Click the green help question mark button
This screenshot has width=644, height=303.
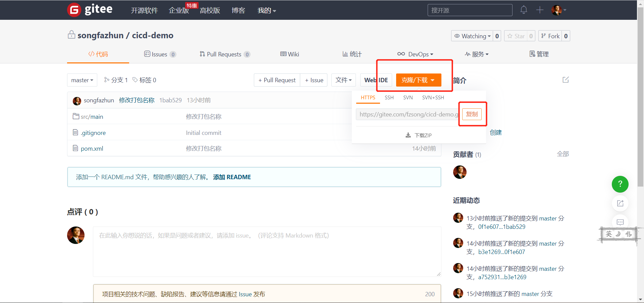point(620,184)
